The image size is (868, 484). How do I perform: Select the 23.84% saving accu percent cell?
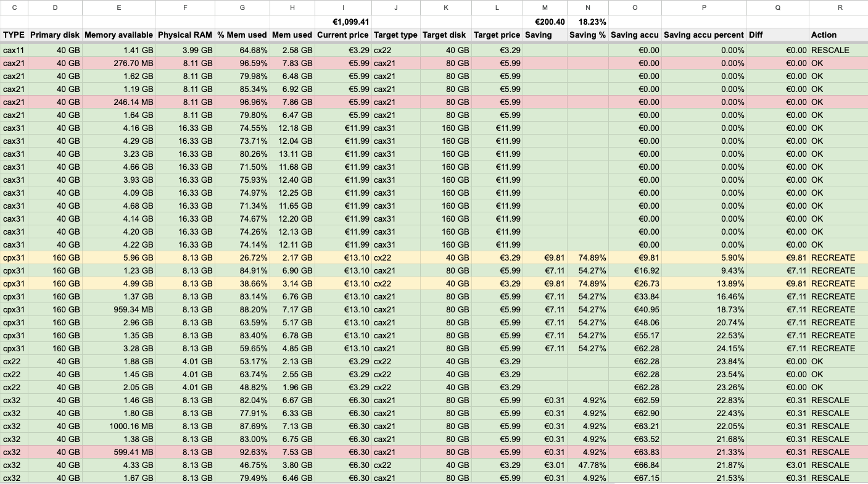click(x=704, y=361)
